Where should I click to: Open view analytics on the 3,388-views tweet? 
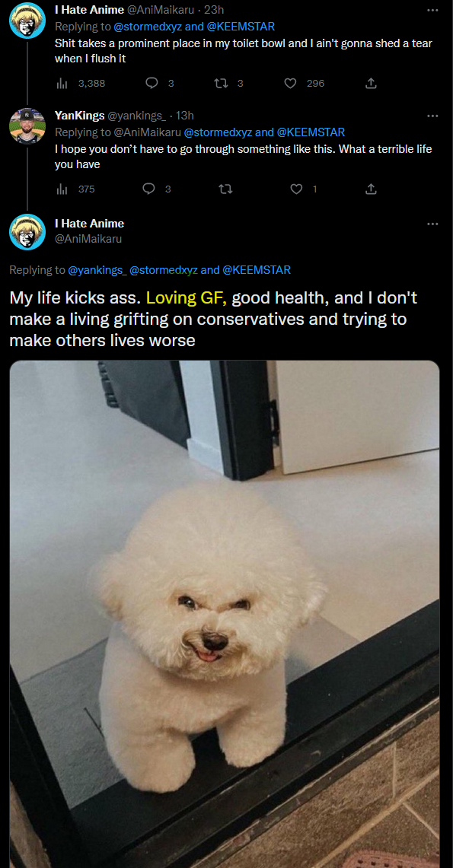pyautogui.click(x=80, y=84)
